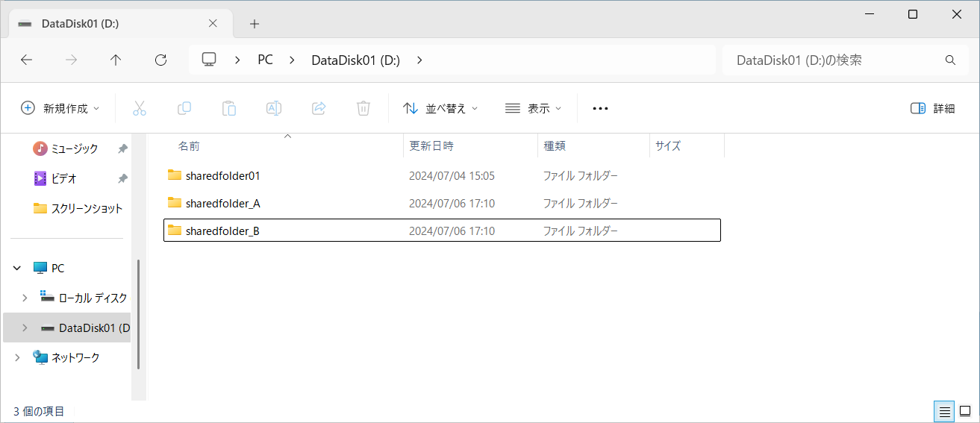The height and width of the screenshot is (423, 980).
Task: Click the Rename icon in toolbar
Action: tap(274, 108)
